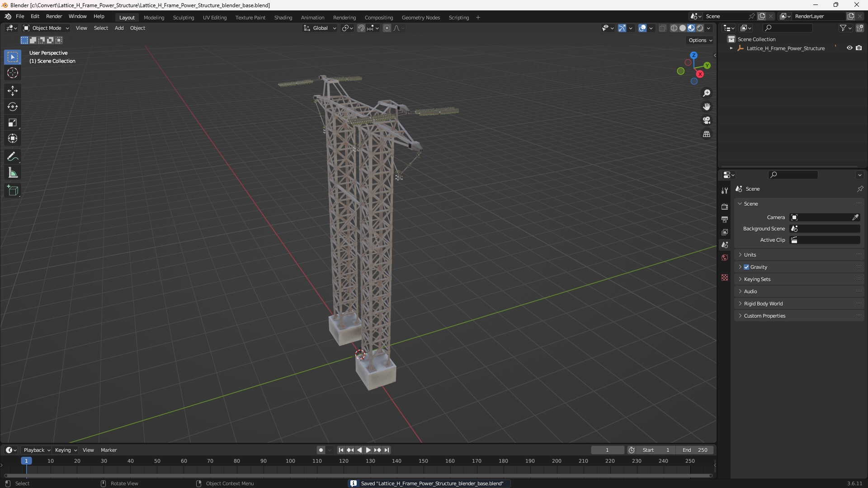The width and height of the screenshot is (868, 488).
Task: Toggle show overlays button
Action: click(x=642, y=28)
